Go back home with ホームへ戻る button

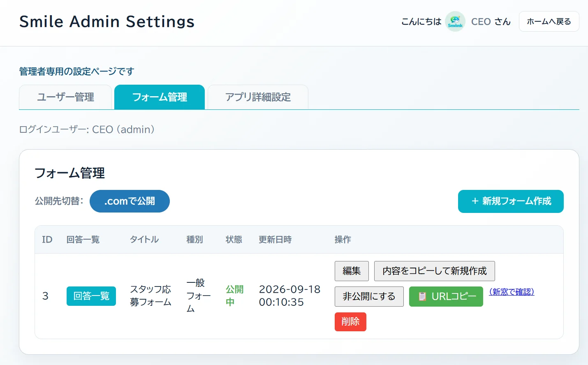point(549,21)
